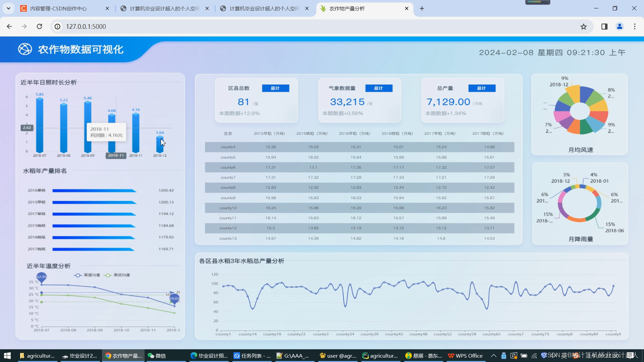Reload the page

click(x=40, y=26)
